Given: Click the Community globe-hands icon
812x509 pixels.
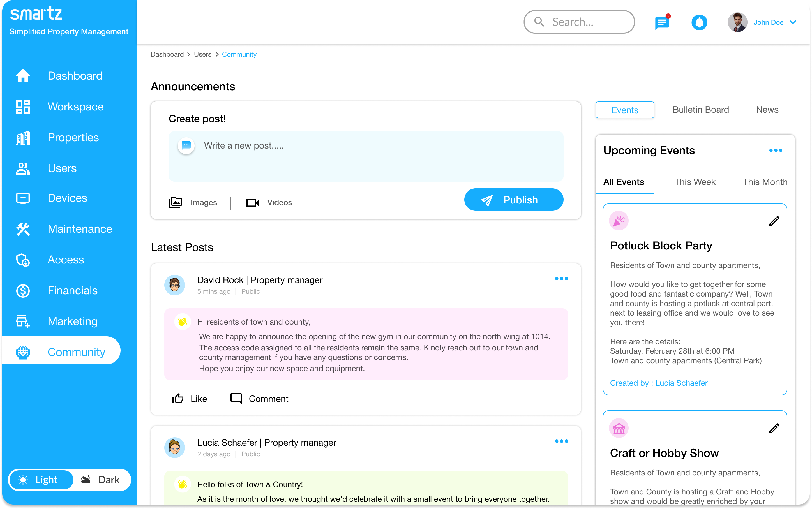Looking at the screenshot, I should (x=23, y=352).
